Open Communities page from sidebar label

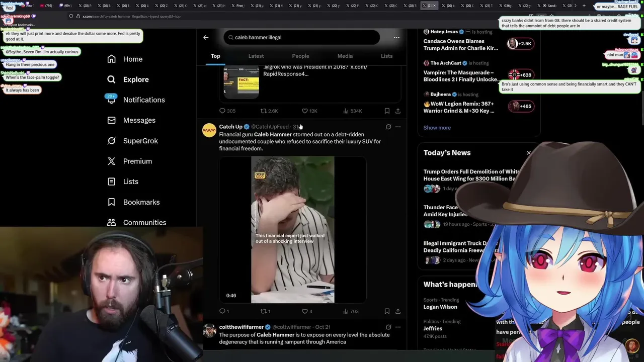pos(145,222)
